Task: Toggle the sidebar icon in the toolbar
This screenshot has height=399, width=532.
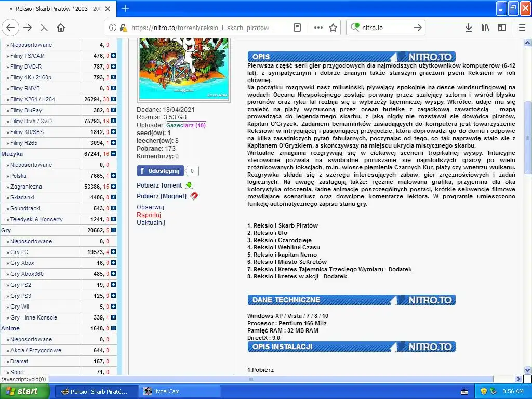Action: pyautogui.click(x=502, y=28)
